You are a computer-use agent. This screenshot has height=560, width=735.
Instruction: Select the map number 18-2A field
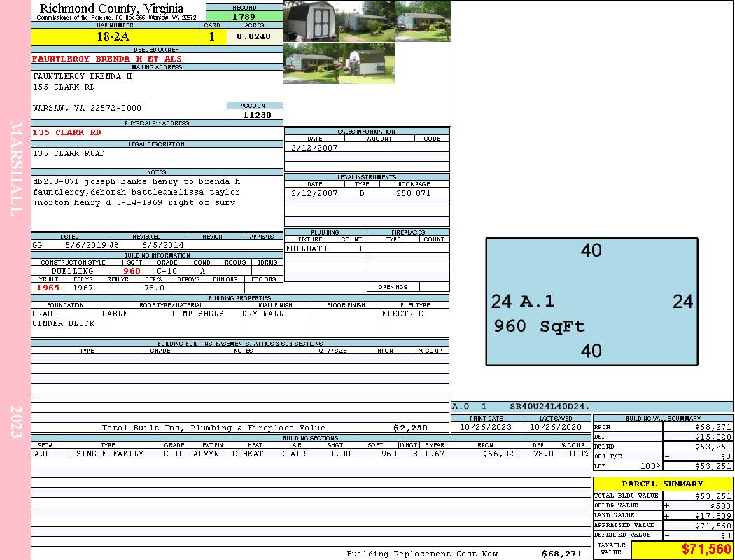[x=115, y=37]
